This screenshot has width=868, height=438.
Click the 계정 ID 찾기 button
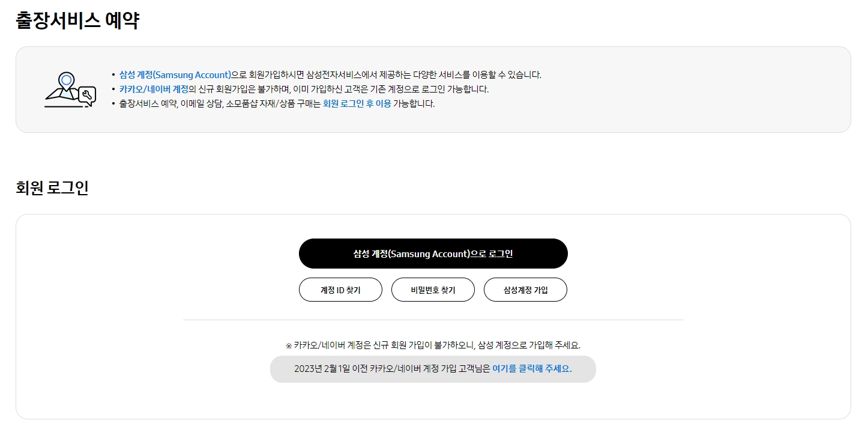[x=340, y=289]
